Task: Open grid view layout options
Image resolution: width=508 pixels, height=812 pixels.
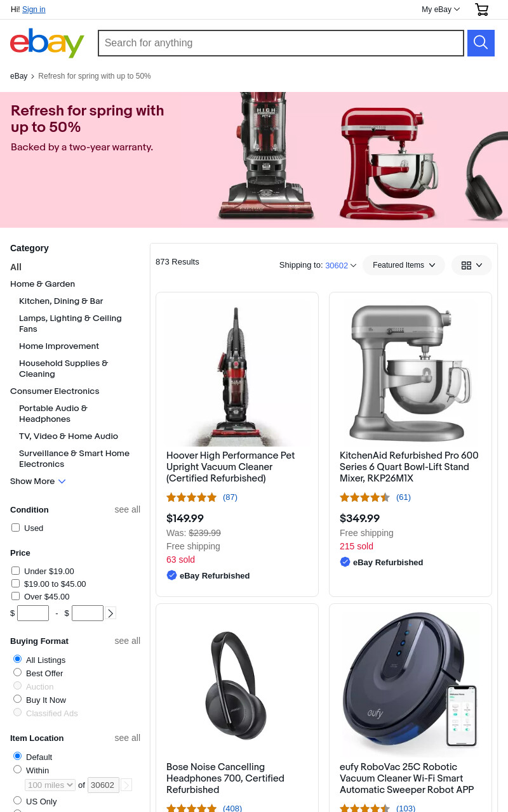Action: tap(472, 265)
